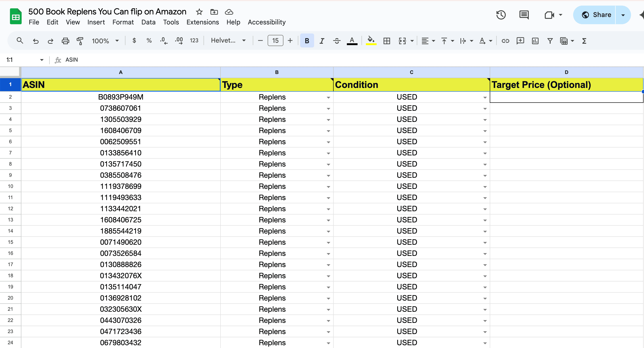The height and width of the screenshot is (348, 644).
Task: Click the Meet video call icon
Action: pos(549,15)
